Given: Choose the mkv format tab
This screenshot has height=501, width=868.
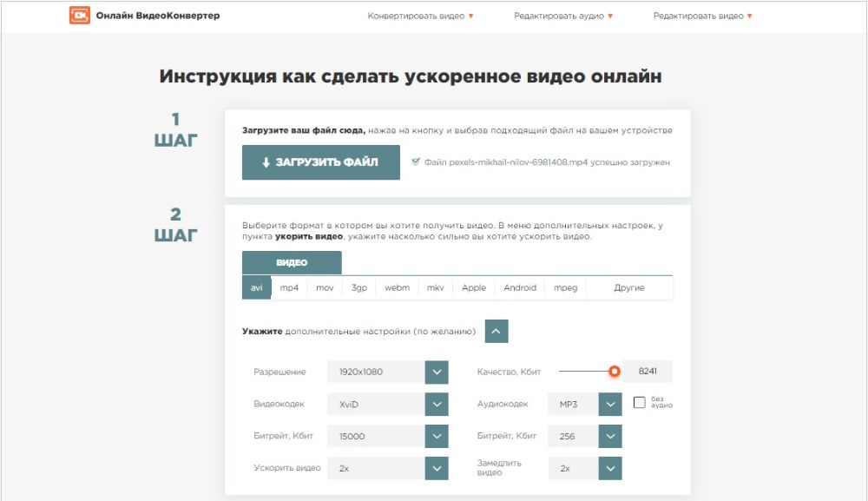Looking at the screenshot, I should (435, 287).
